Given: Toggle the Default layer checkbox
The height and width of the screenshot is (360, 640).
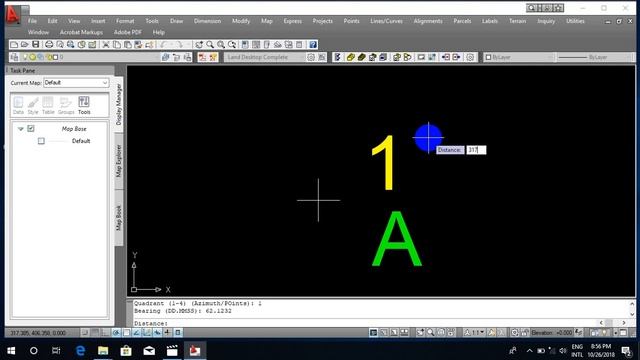Looking at the screenshot, I should pos(41,141).
